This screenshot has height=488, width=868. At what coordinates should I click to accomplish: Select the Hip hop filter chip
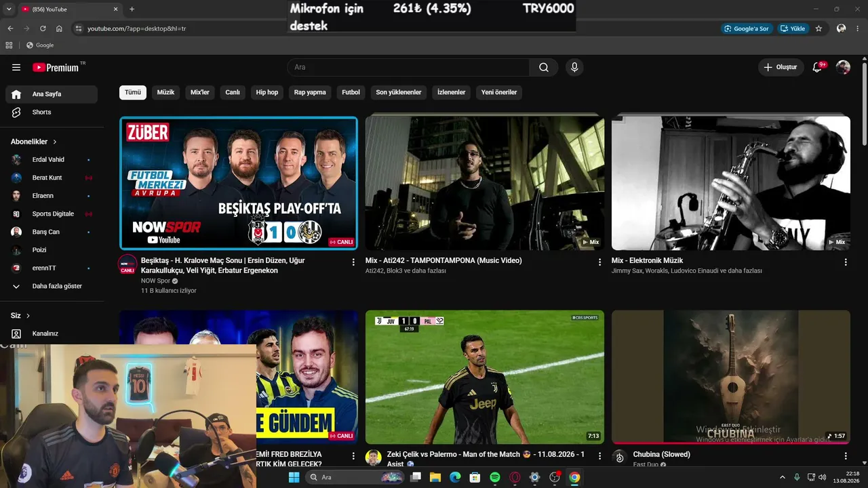coord(267,92)
